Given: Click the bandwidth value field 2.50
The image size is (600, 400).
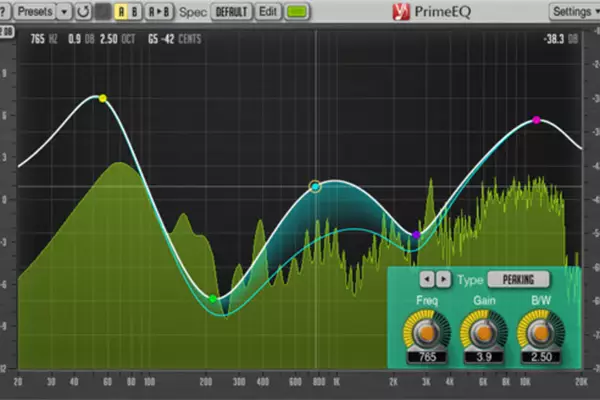Looking at the screenshot, I should click(541, 357).
